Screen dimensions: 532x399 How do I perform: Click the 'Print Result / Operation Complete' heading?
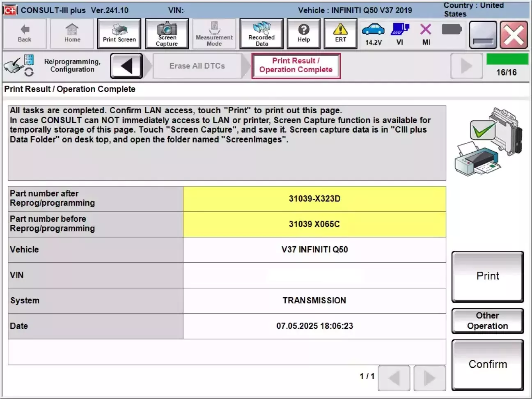pos(70,89)
